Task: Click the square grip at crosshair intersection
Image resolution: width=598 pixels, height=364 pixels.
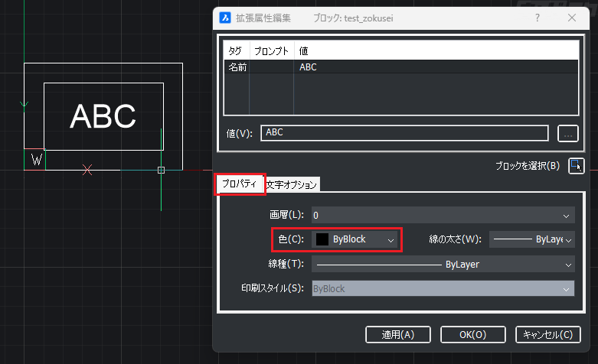Action: (x=161, y=170)
